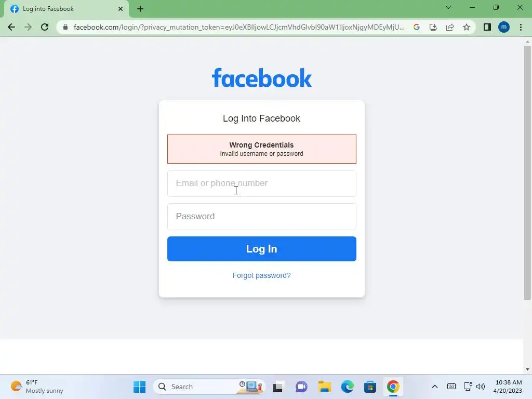Click the install app icon in the address bar

coord(433,27)
